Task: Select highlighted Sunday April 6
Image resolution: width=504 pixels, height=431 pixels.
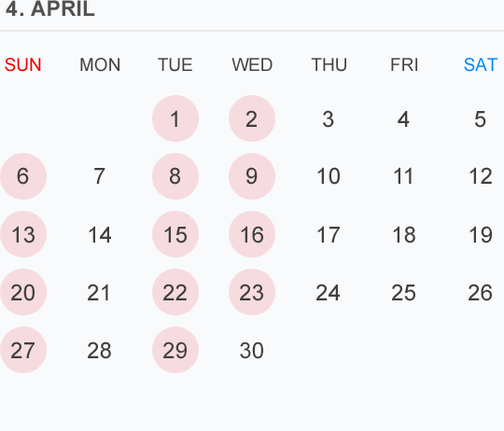Action: (23, 176)
